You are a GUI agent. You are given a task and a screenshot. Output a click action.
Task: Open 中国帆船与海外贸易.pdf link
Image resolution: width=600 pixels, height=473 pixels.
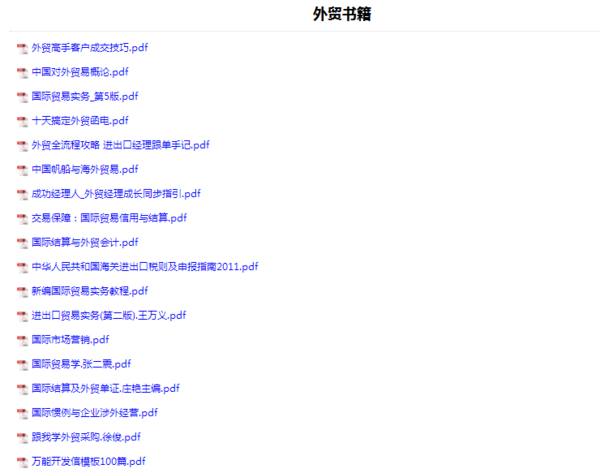[85, 170]
